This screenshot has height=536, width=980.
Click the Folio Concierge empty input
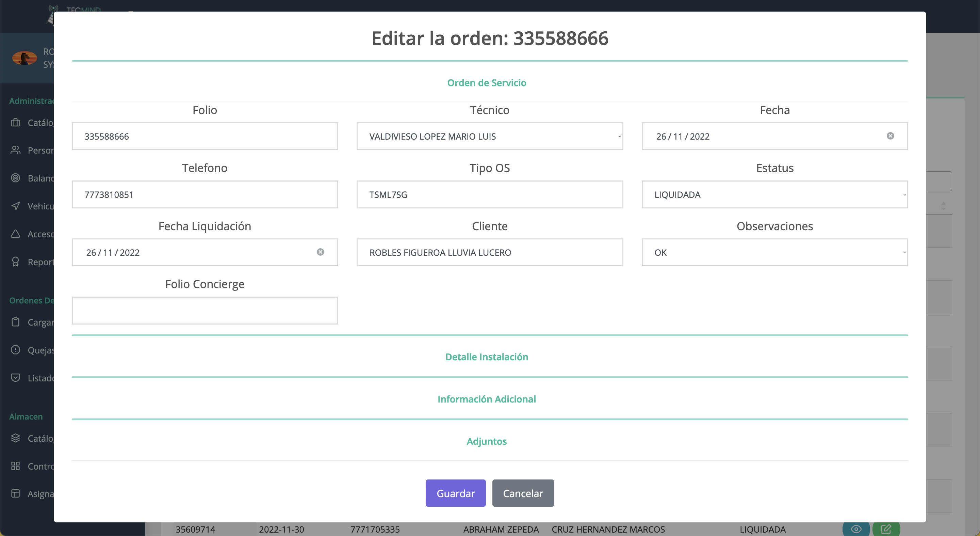click(x=205, y=310)
